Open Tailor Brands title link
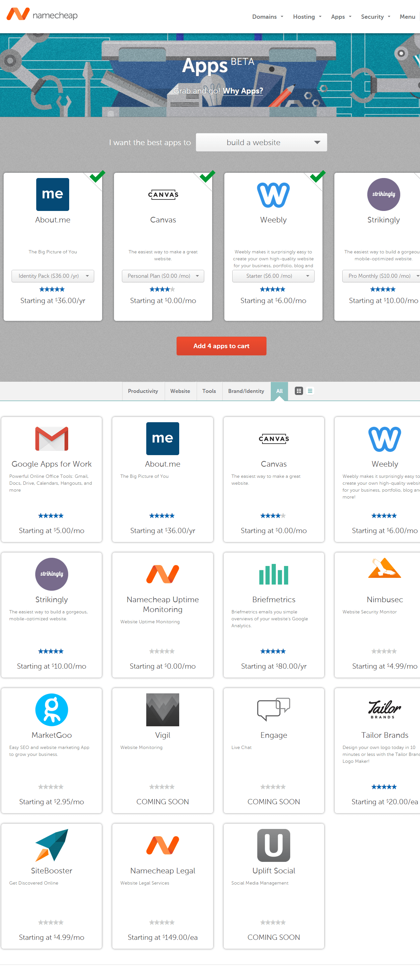Screen dimensions: 420x980 pos(384,735)
